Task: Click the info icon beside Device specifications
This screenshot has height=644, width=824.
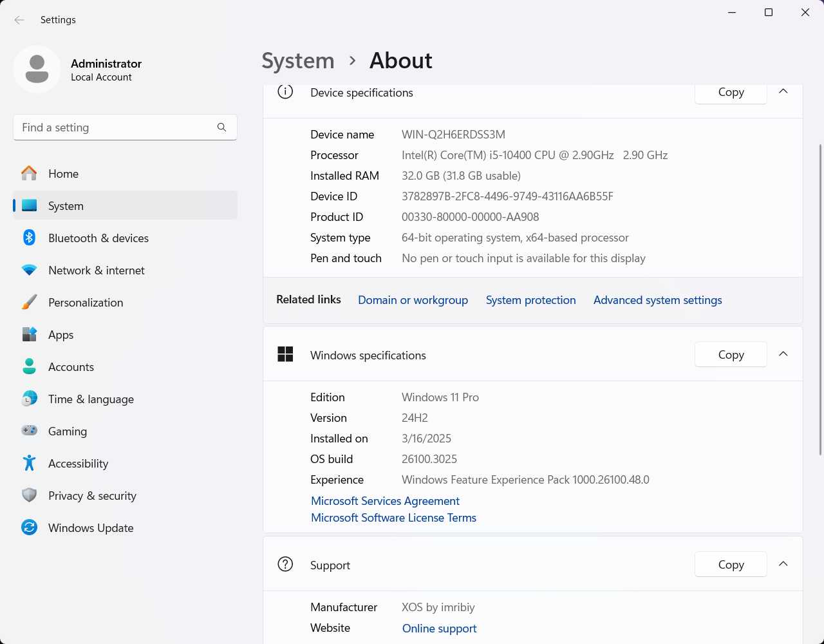Action: pos(285,91)
